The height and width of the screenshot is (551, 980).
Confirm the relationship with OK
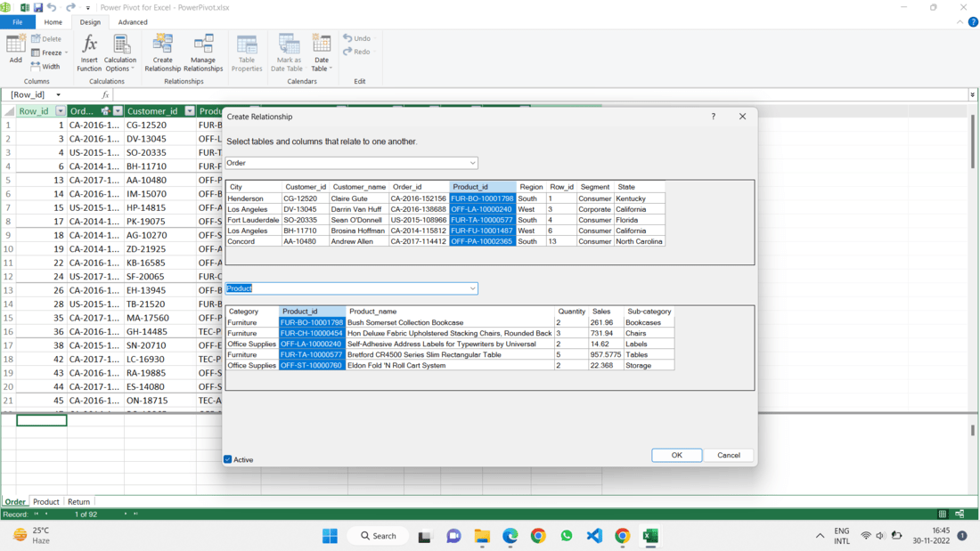click(676, 455)
